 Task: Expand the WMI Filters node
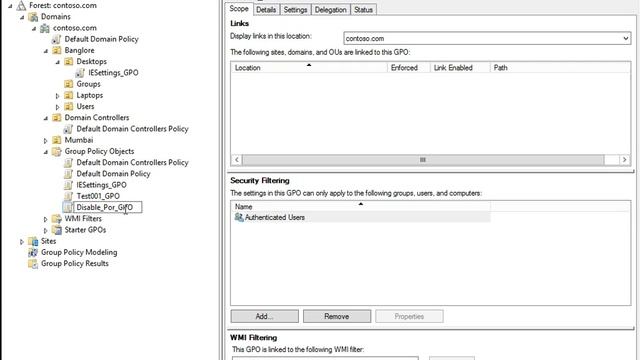click(46, 219)
